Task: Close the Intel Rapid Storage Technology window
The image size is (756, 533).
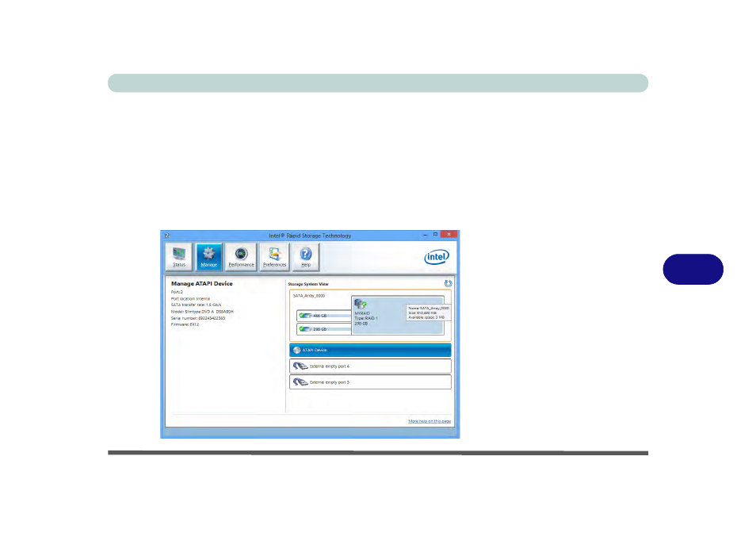Action: (449, 235)
